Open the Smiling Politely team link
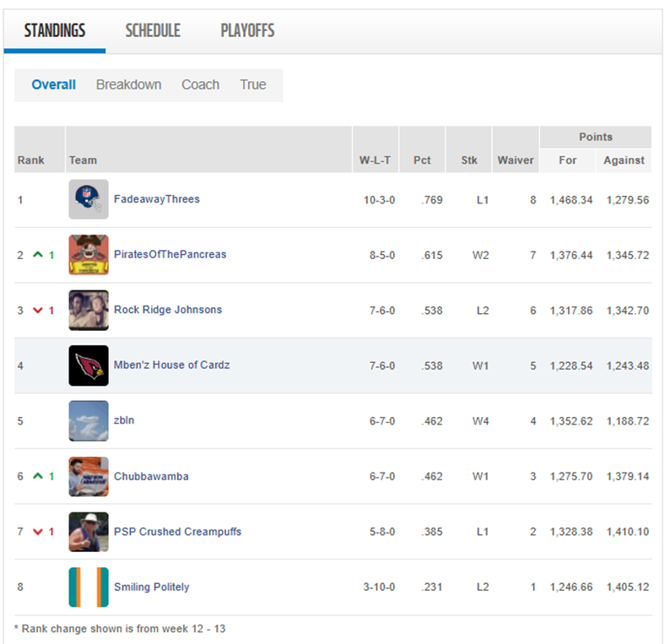The image size is (664, 644). point(151,587)
